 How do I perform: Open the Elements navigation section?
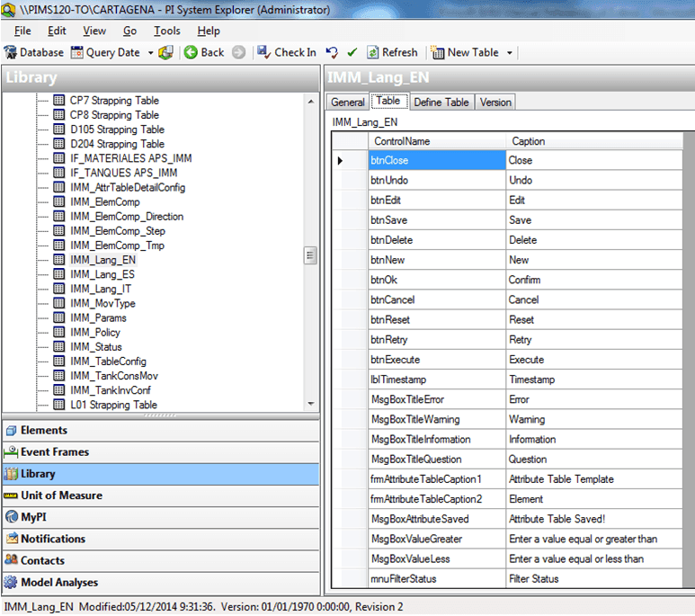point(43,431)
